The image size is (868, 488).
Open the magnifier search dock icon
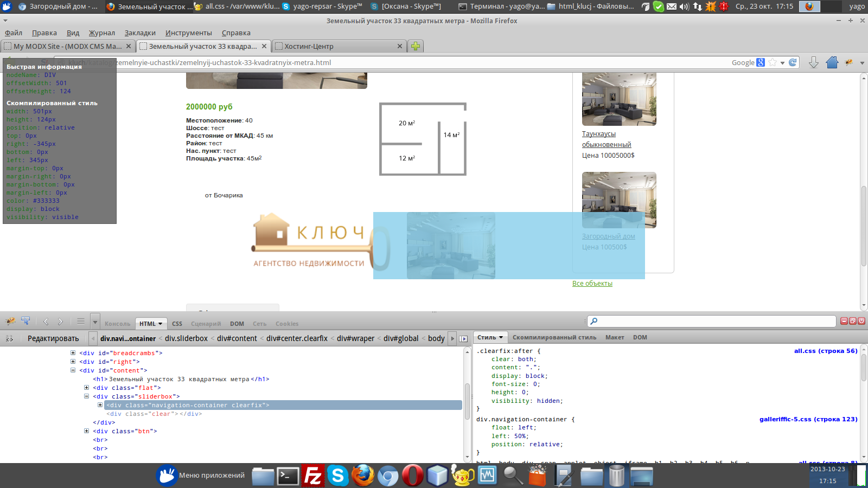pos(512,476)
